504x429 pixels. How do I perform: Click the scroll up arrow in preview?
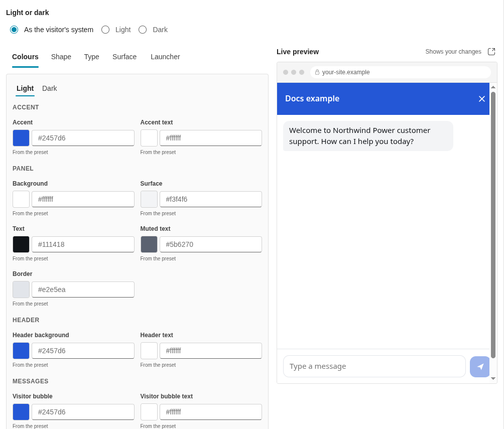[x=493, y=87]
